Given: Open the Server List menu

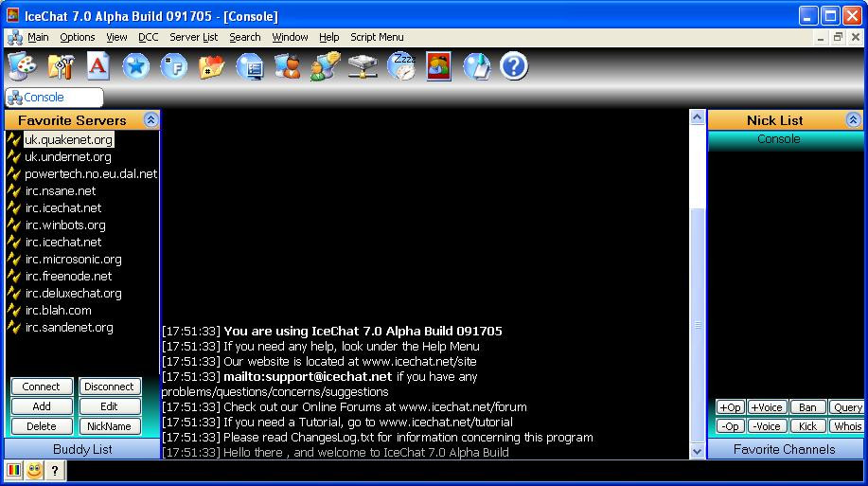Looking at the screenshot, I should pyautogui.click(x=194, y=37).
